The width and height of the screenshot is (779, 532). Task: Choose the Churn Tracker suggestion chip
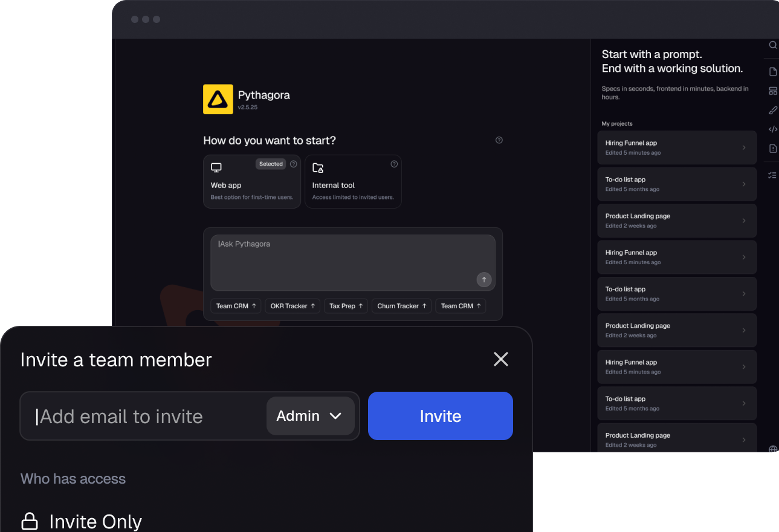[402, 306]
